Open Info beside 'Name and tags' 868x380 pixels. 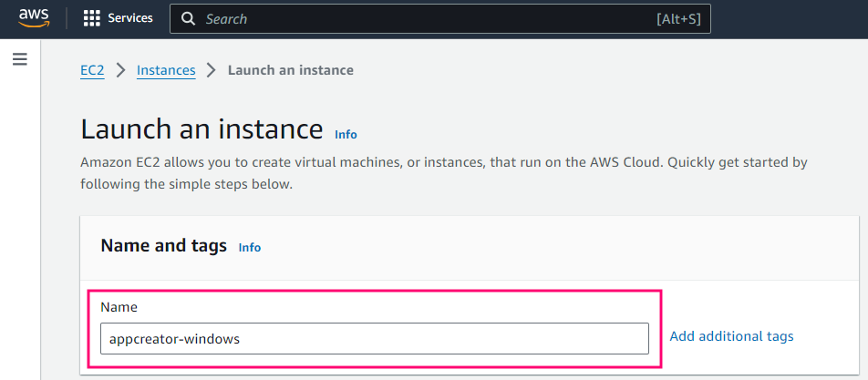249,247
